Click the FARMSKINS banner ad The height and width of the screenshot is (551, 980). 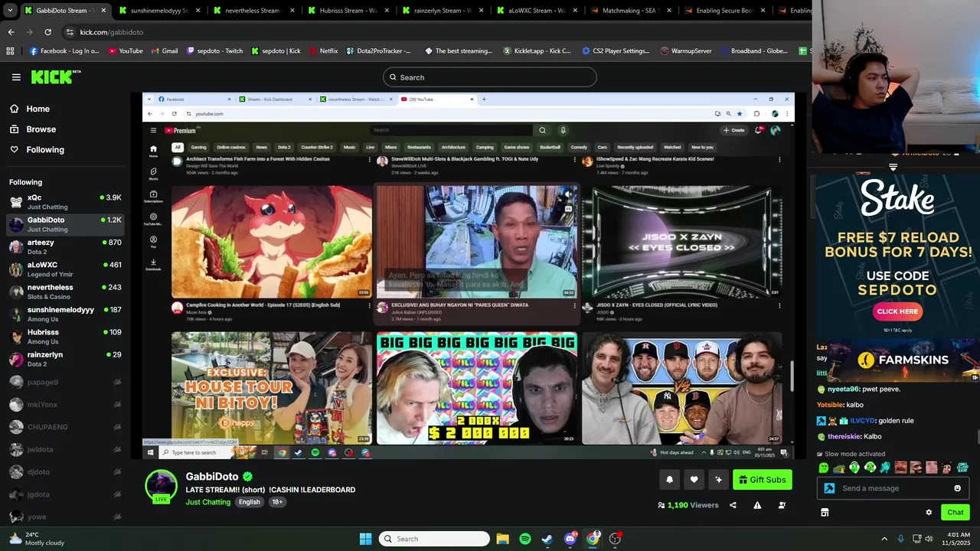click(x=903, y=360)
